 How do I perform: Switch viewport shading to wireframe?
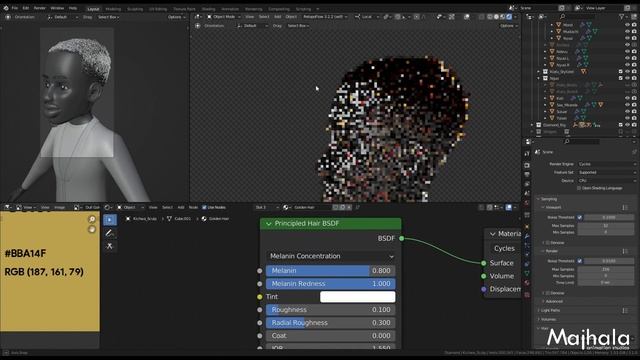[490, 17]
